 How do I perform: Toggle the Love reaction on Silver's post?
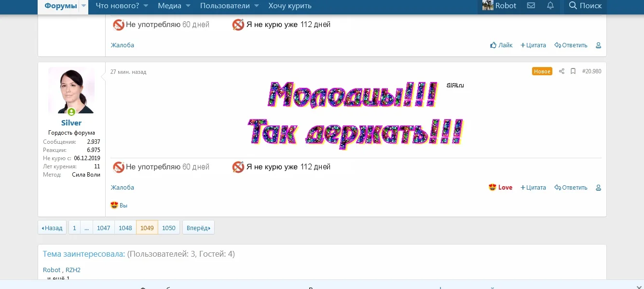500,187
